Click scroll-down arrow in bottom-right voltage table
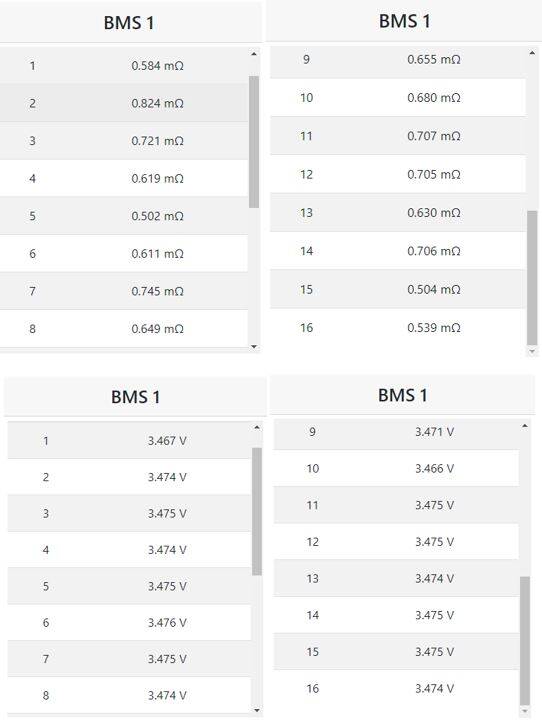Image resolution: width=542 pixels, height=720 pixels. click(525, 712)
